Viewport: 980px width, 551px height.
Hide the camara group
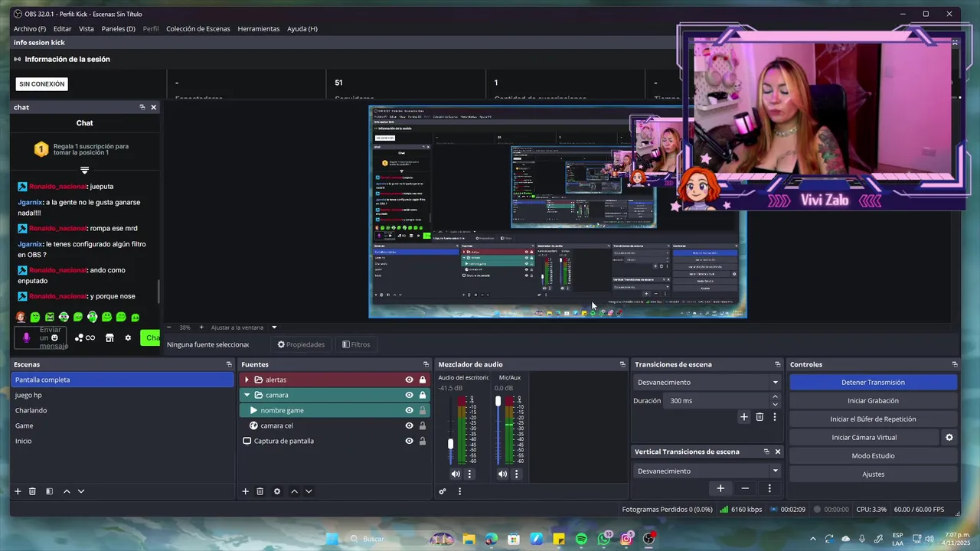[409, 395]
